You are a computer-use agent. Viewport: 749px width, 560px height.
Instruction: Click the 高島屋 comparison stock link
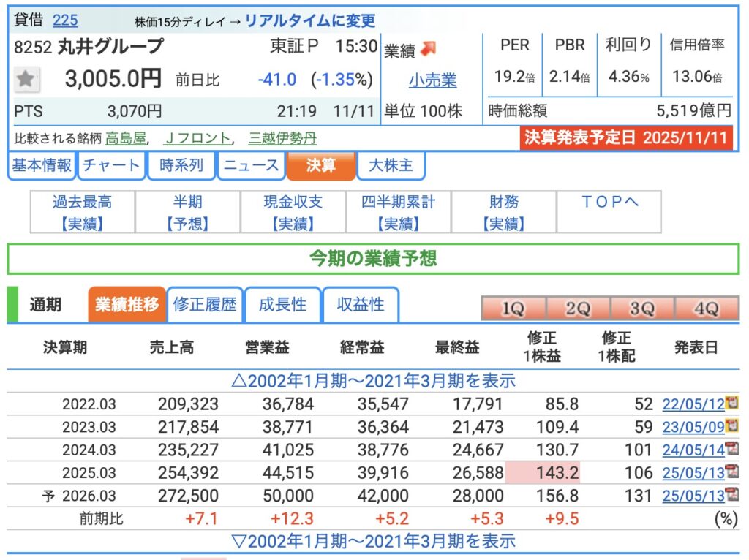126,138
